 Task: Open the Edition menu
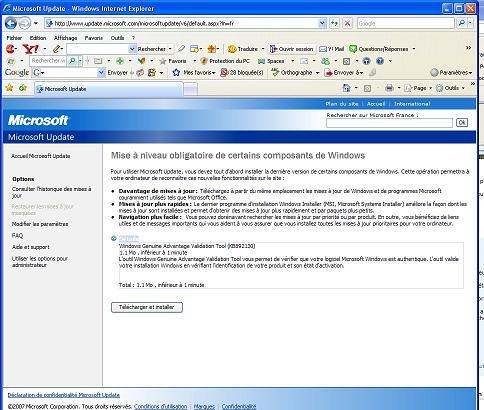38,38
